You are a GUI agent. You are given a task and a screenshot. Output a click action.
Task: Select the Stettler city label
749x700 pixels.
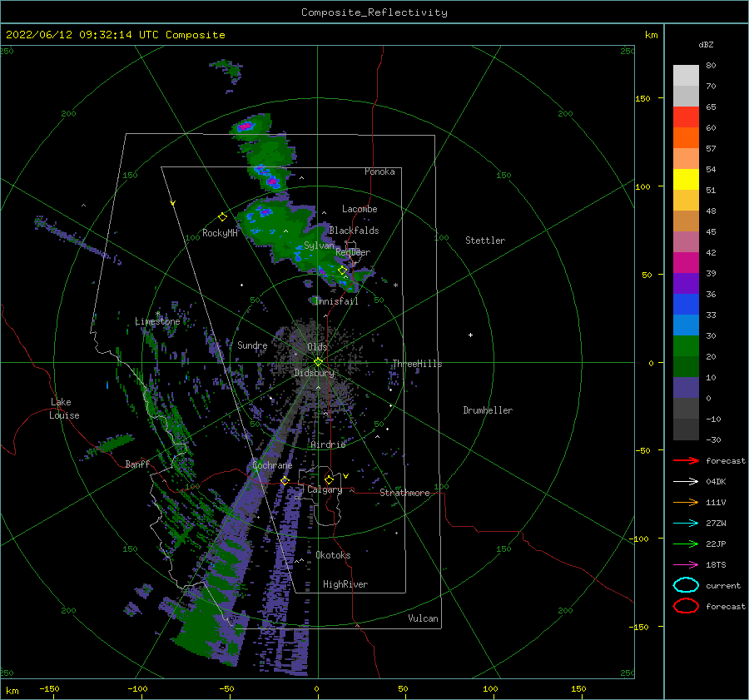(x=485, y=241)
